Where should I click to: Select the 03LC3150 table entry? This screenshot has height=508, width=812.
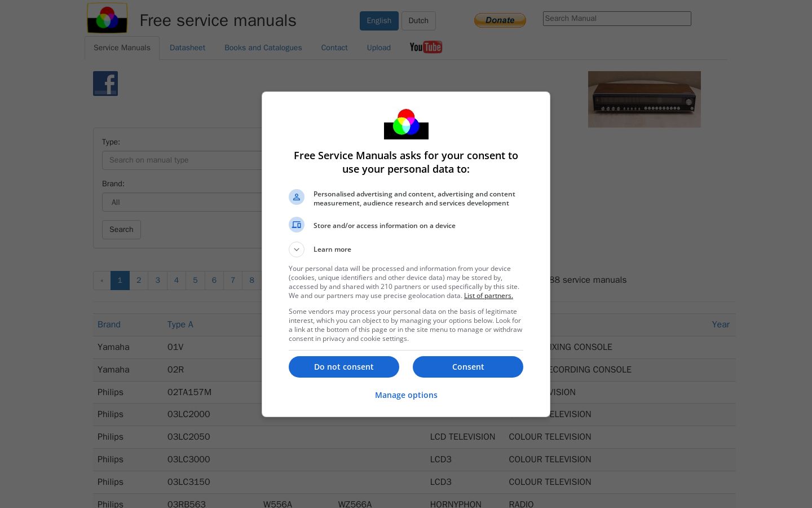pyautogui.click(x=189, y=482)
